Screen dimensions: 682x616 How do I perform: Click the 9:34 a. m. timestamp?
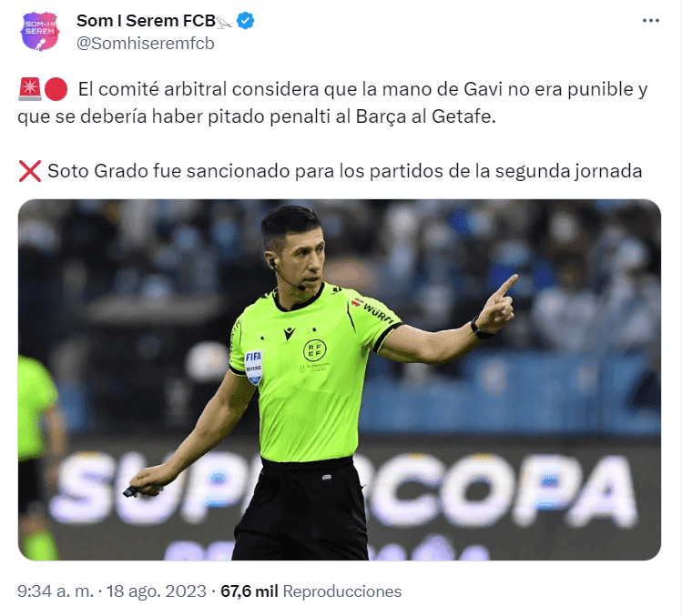56,591
